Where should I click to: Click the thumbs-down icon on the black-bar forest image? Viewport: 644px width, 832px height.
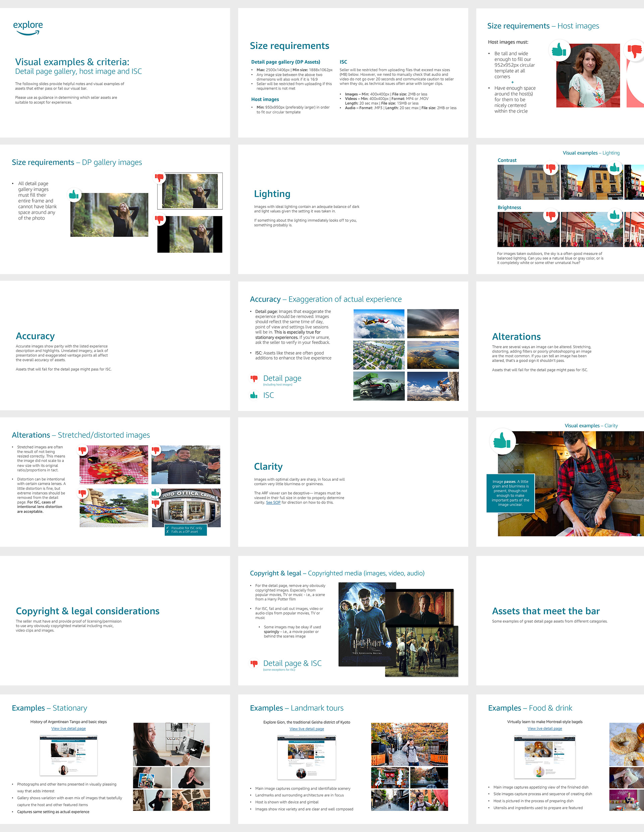click(159, 219)
